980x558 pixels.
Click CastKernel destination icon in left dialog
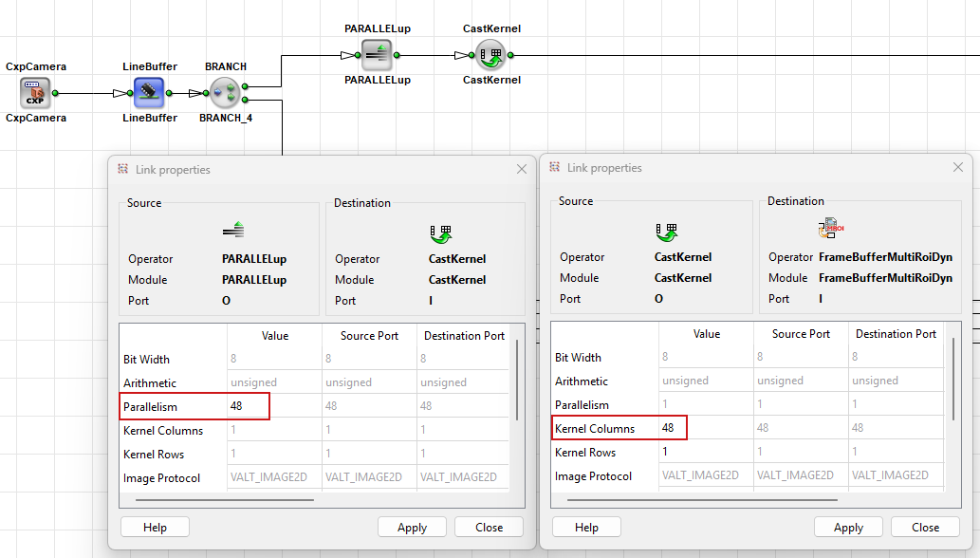click(x=440, y=234)
